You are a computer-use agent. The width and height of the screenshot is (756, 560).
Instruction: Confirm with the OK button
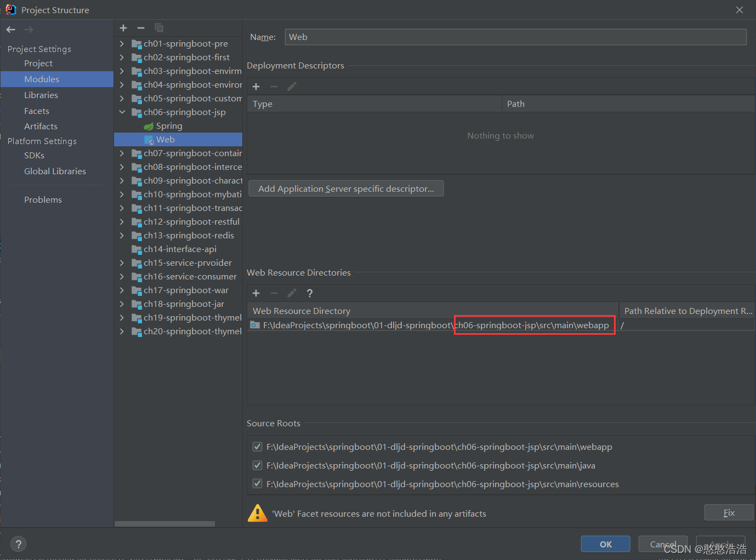coord(606,544)
